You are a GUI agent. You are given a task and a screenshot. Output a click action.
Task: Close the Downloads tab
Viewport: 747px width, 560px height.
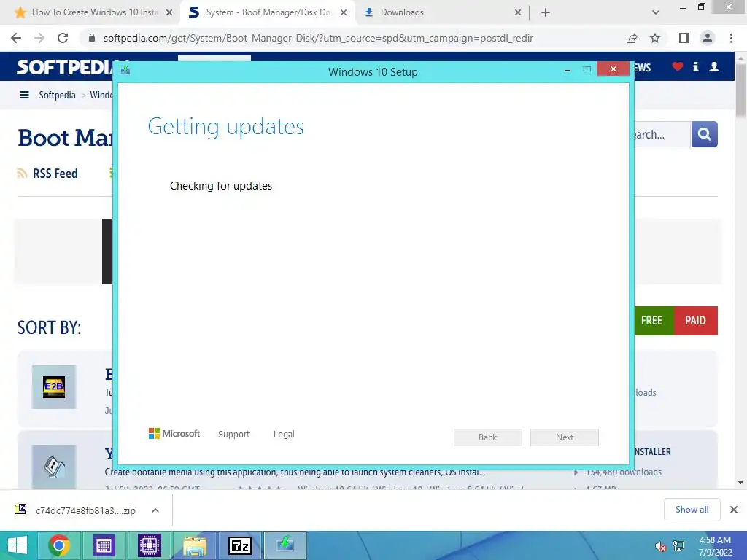point(518,13)
